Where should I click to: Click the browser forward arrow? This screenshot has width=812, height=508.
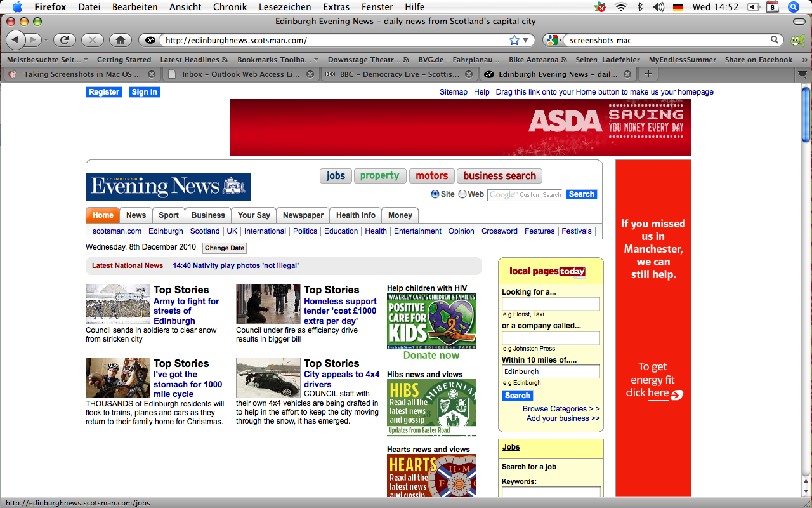[x=32, y=40]
